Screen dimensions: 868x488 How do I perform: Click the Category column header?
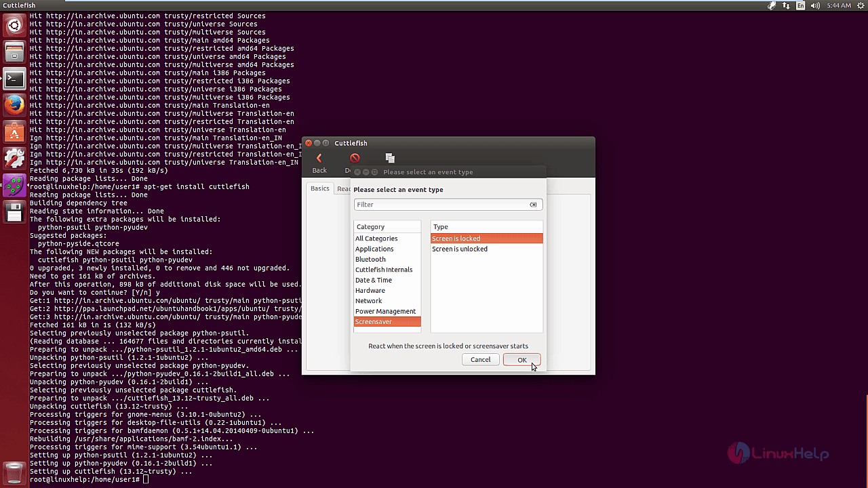(x=387, y=227)
